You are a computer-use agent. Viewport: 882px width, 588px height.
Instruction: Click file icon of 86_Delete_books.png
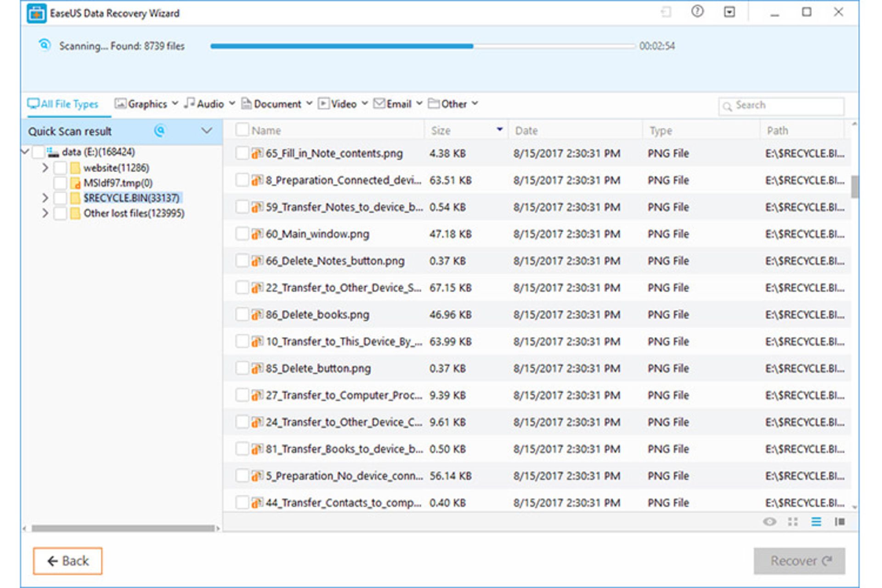coord(257,314)
